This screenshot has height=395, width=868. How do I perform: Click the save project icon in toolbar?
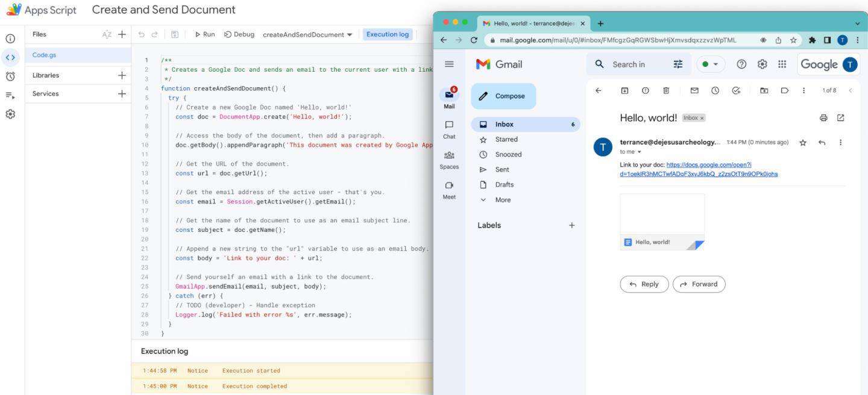tap(174, 34)
